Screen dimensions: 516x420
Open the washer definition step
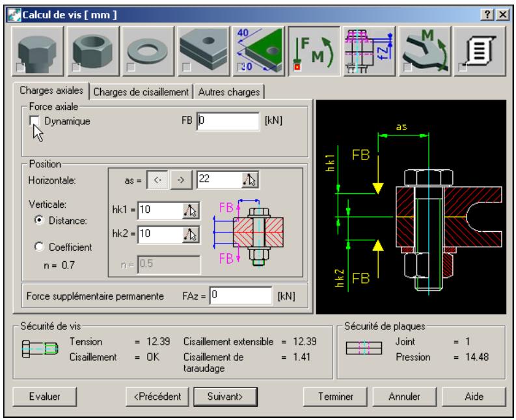[x=148, y=51]
